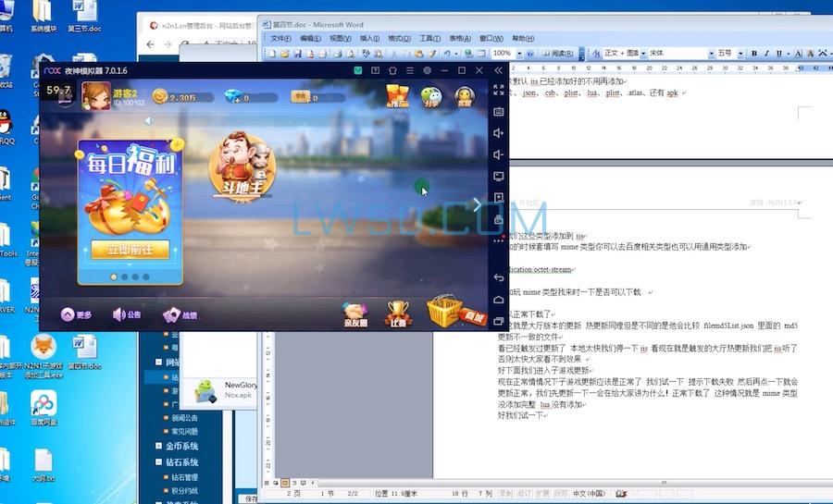The image size is (833, 504).
Task: Open the 分享 share icon in the game
Action: coord(430,97)
